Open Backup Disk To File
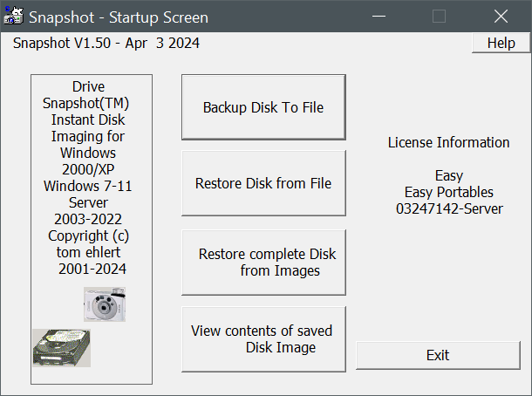The height and width of the screenshot is (396, 532). click(263, 107)
